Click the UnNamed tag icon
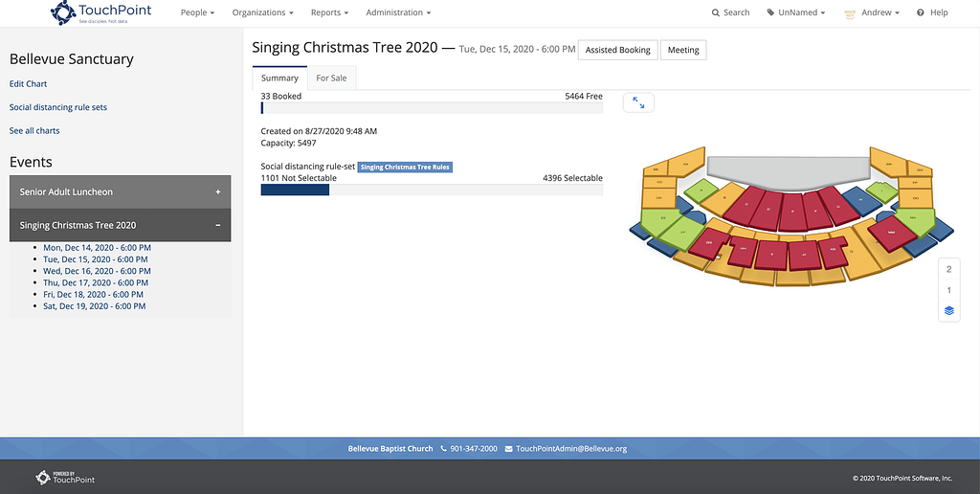980x494 pixels. pos(770,12)
